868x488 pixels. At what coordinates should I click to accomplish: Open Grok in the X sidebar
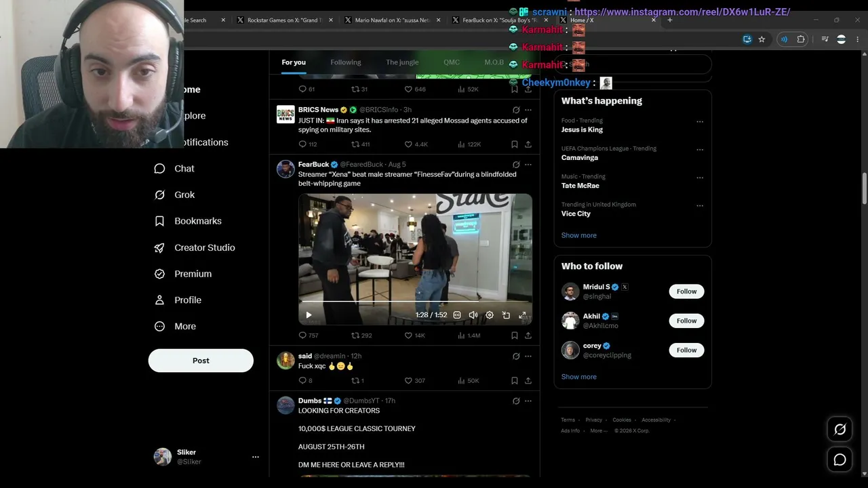pyautogui.click(x=174, y=195)
